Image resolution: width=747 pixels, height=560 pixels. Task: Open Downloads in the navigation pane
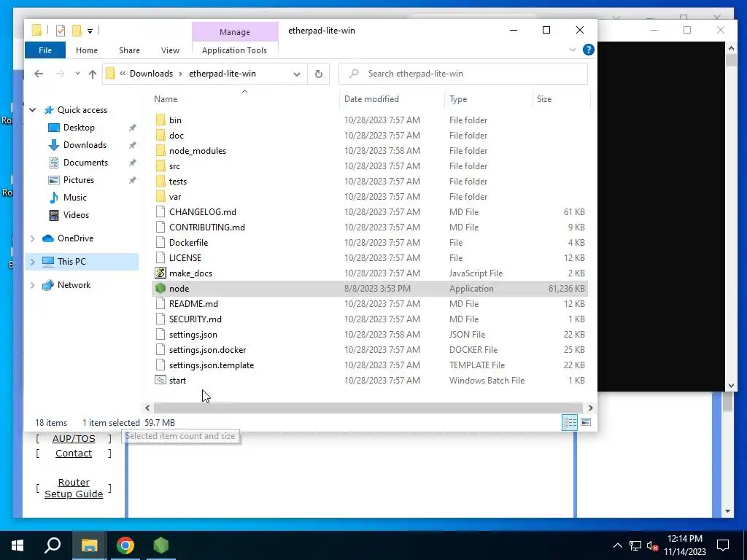pyautogui.click(x=85, y=145)
